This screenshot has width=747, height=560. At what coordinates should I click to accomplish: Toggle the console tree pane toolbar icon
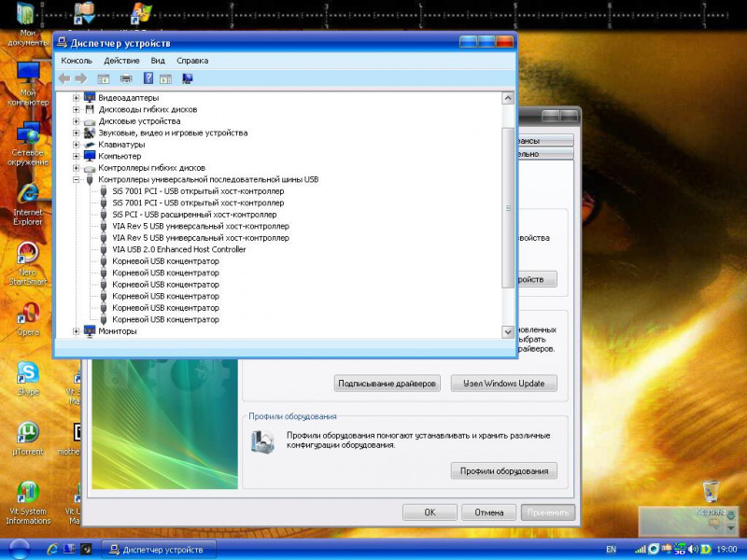coord(104,79)
